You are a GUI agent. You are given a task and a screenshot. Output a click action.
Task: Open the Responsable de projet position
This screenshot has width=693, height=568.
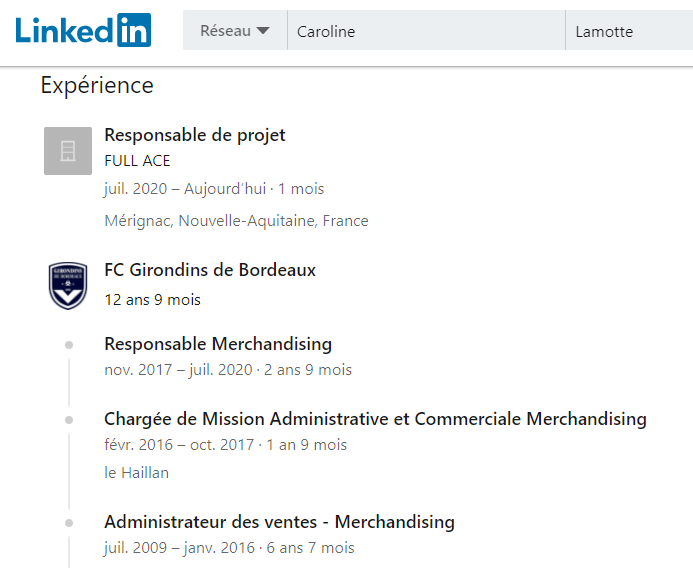[x=195, y=135]
